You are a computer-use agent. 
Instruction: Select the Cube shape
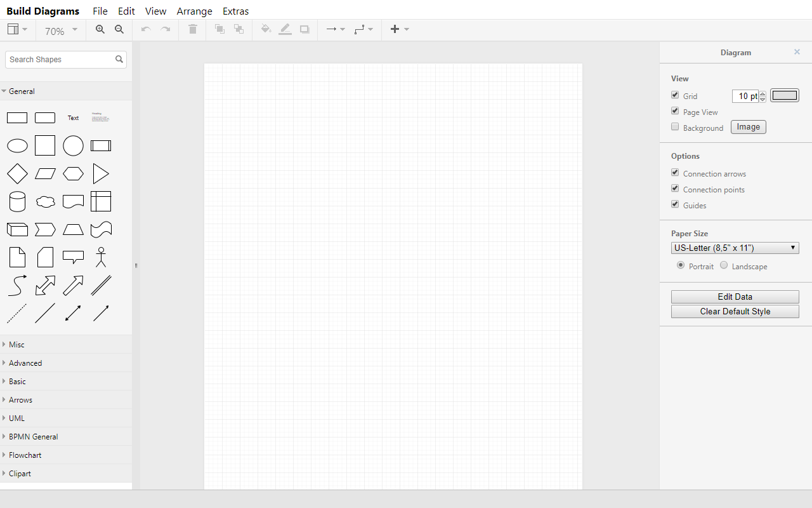click(x=17, y=229)
